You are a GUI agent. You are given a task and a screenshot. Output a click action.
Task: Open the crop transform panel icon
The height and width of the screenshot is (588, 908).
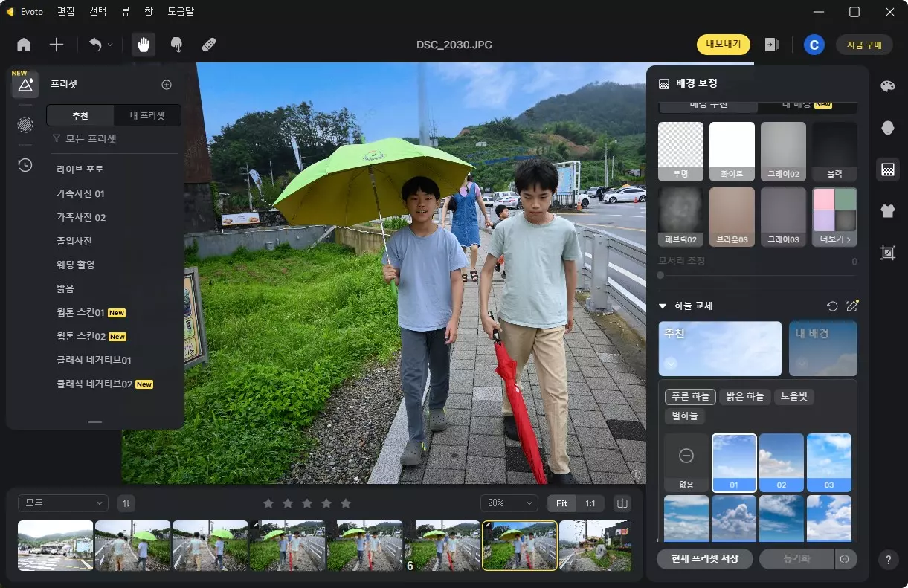[887, 253]
